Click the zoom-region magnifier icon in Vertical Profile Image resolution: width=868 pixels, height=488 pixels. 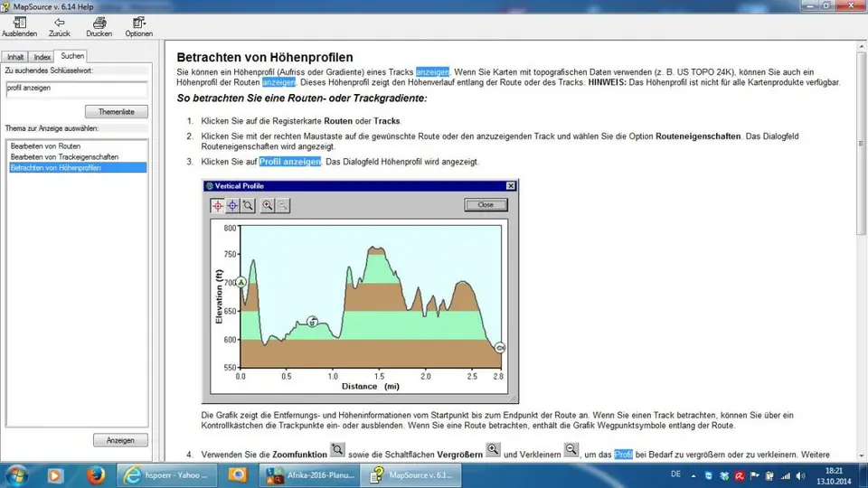pos(248,206)
